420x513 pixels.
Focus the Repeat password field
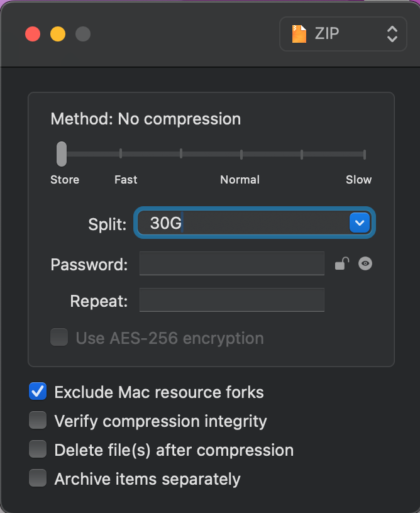pos(232,300)
